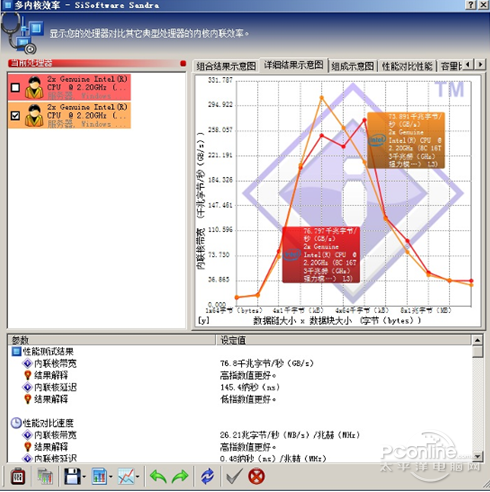Open dropdown arrow next to report chart icon
This screenshot has height=492, width=490.
pos(110,477)
